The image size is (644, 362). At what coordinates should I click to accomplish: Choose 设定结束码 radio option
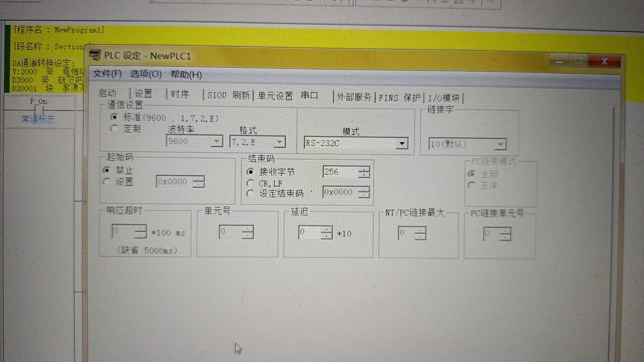(x=250, y=193)
